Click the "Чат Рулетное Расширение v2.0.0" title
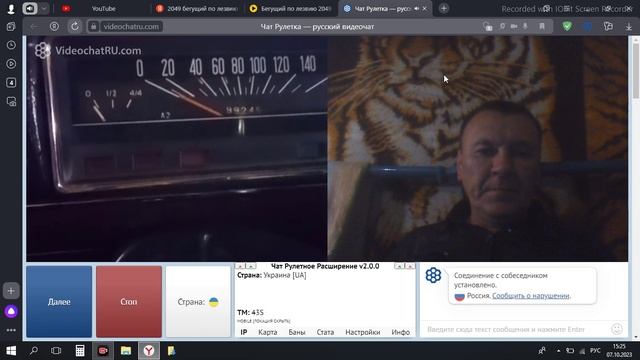 pyautogui.click(x=325, y=266)
